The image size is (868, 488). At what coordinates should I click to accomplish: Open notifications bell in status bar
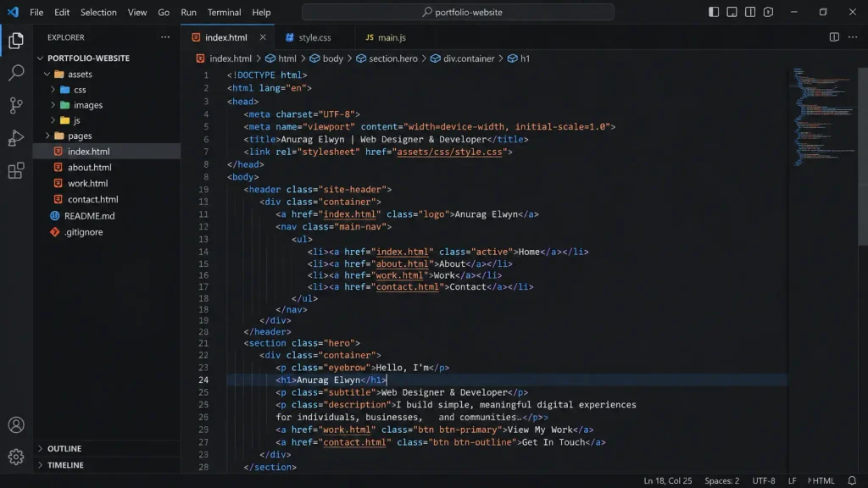coord(852,480)
